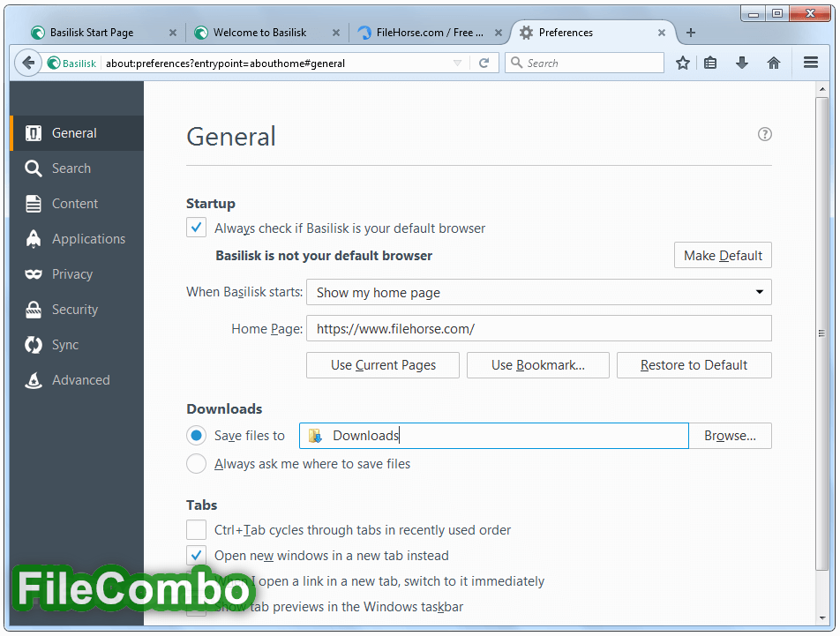Screen dimensions: 840x636
Task: Reload the page with refresh icon
Action: [x=484, y=64]
